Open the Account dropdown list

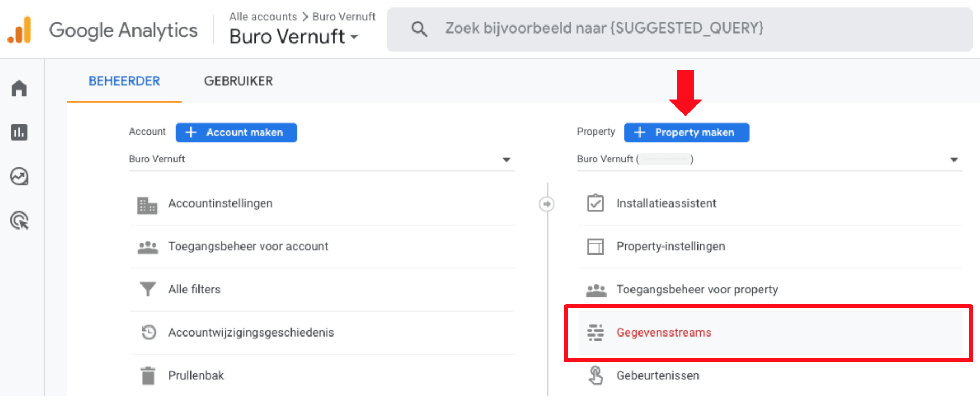(506, 160)
